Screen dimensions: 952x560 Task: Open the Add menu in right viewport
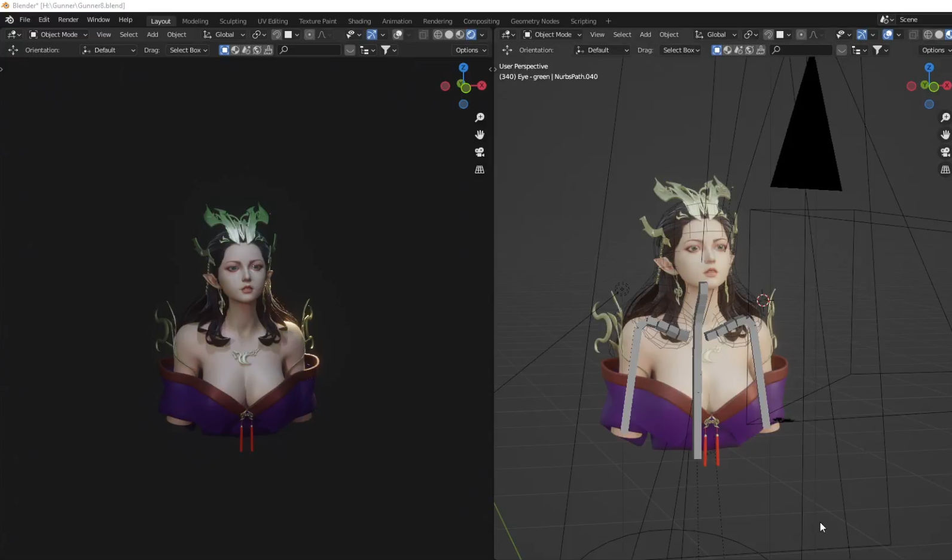(645, 35)
